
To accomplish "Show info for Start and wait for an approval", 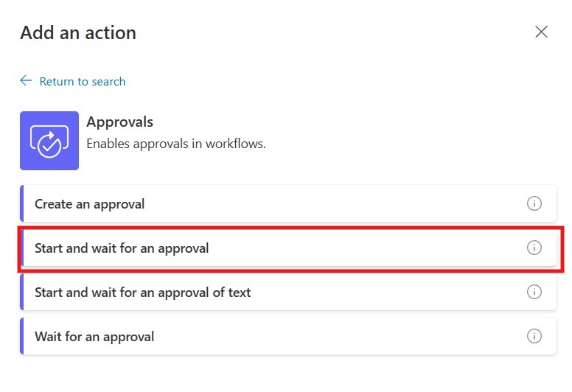I will coord(534,248).
